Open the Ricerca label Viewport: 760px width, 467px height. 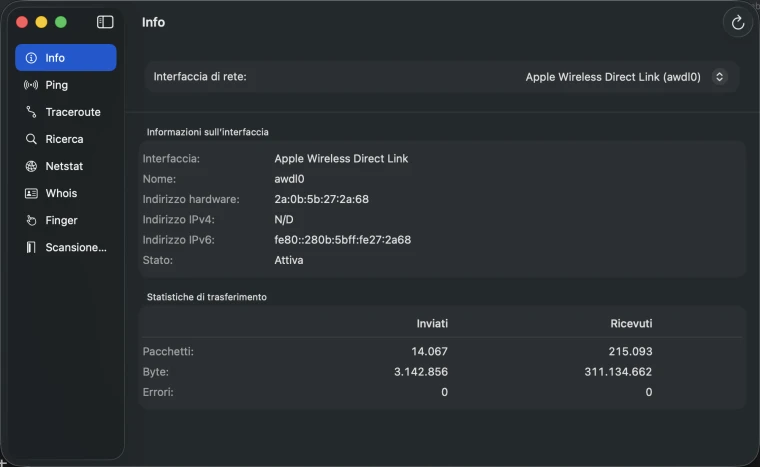pyautogui.click(x=64, y=139)
